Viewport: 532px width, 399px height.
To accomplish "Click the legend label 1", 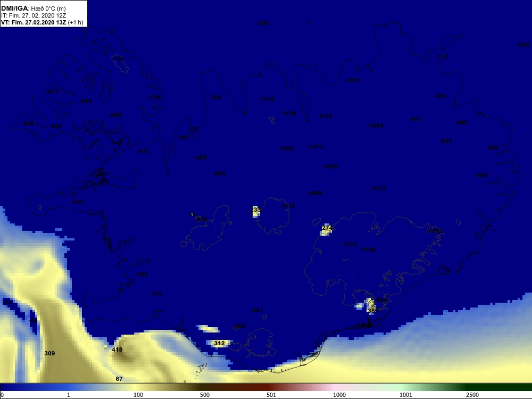I will [69, 395].
